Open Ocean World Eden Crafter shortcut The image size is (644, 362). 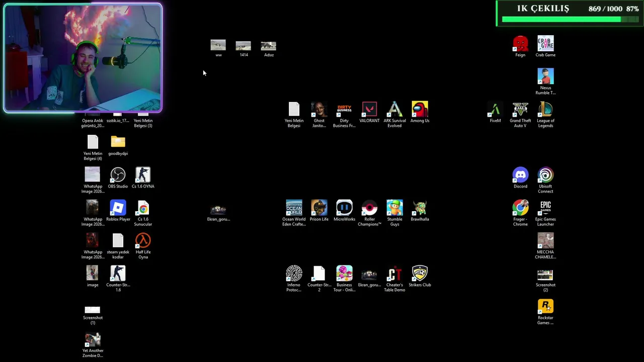pyautogui.click(x=294, y=208)
